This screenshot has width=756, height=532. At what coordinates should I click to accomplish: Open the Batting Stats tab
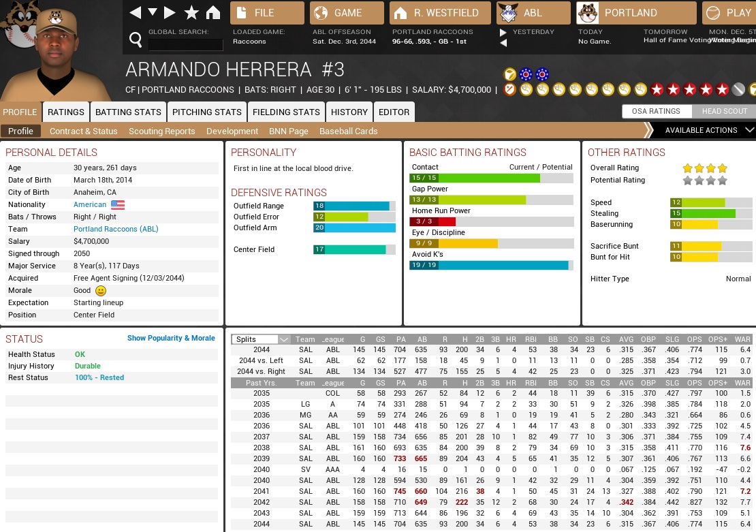[x=128, y=112]
